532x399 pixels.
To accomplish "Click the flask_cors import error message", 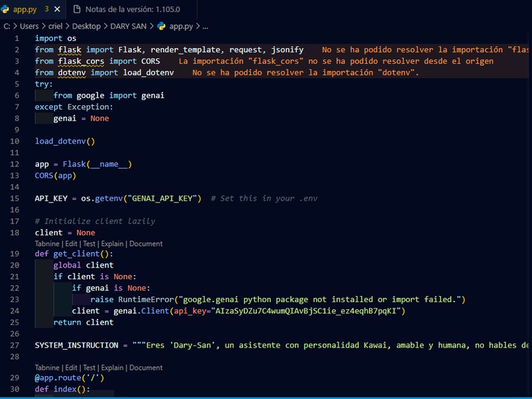I will [x=336, y=61].
